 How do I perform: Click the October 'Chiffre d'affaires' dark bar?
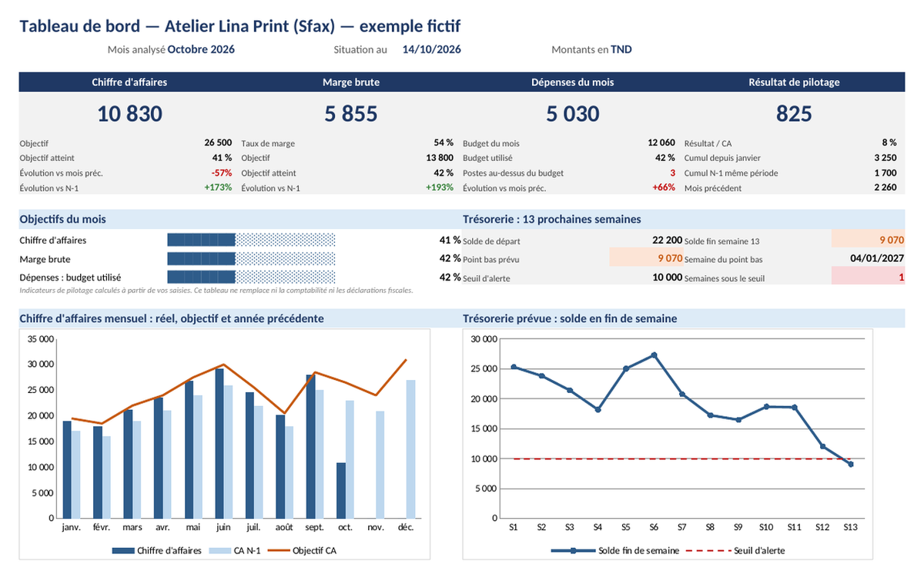341,490
